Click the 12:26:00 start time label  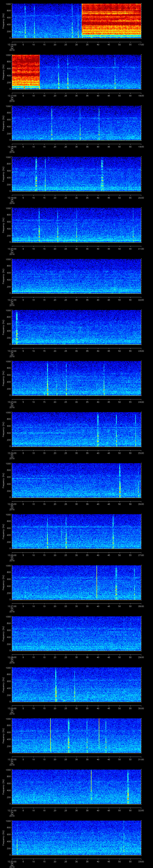(12, 555)
